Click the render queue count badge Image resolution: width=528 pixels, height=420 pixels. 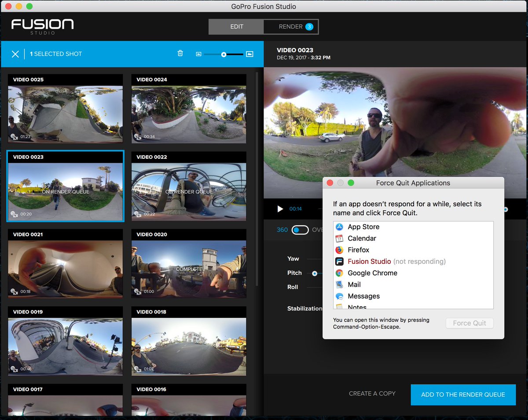309,27
